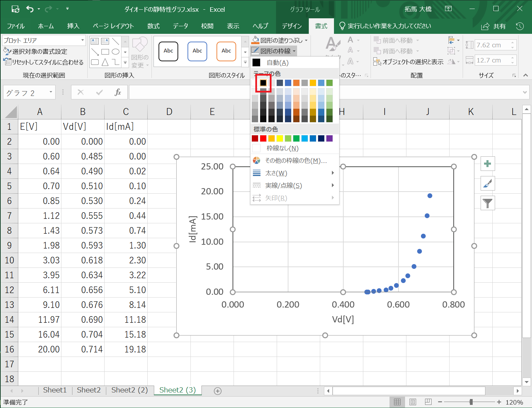Click the Vd[V] horizontal axis title
Viewport: 532px width, 408px height.
pos(343,319)
